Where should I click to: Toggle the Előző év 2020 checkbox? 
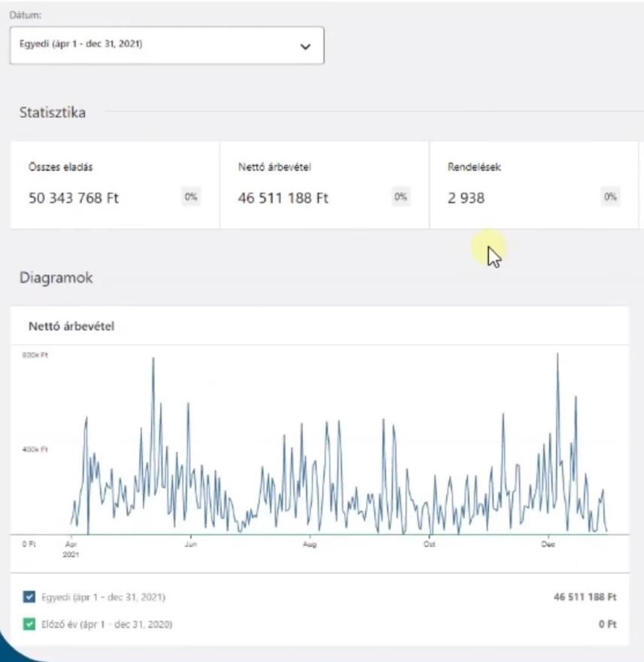pyautogui.click(x=29, y=624)
